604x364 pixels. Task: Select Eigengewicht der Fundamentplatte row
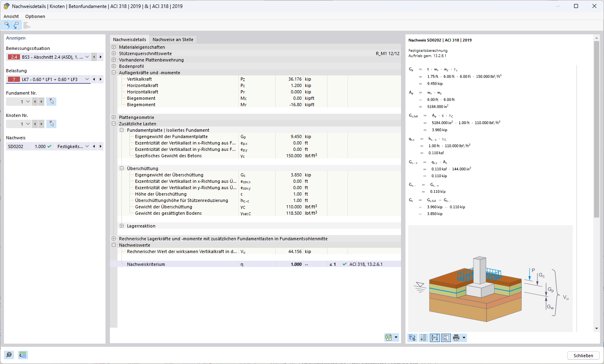(259, 136)
